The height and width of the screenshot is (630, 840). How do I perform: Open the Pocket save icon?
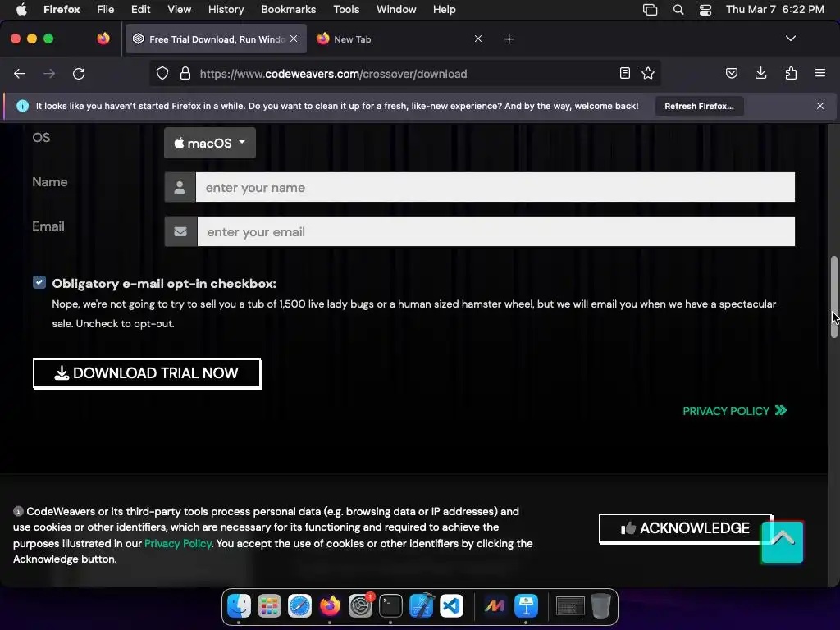coord(731,73)
